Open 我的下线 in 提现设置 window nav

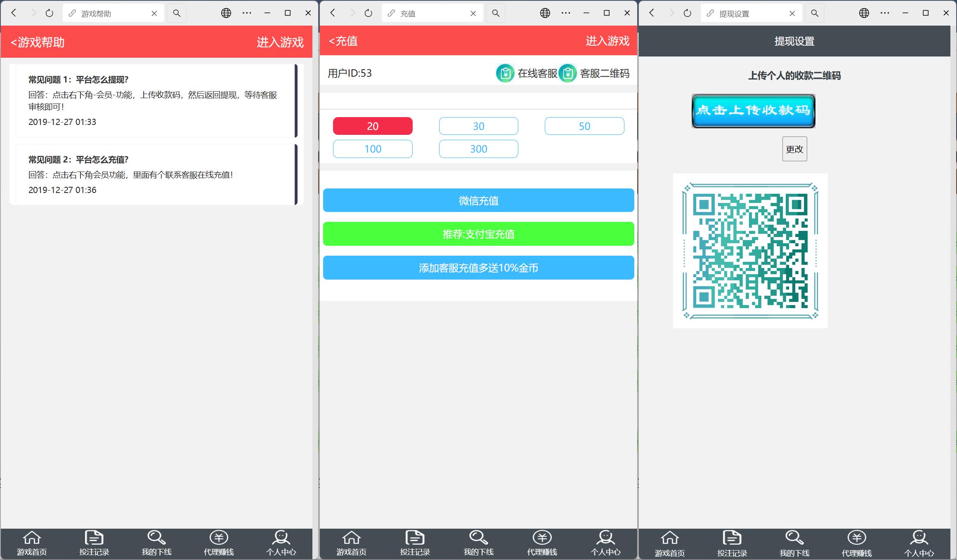click(x=794, y=545)
